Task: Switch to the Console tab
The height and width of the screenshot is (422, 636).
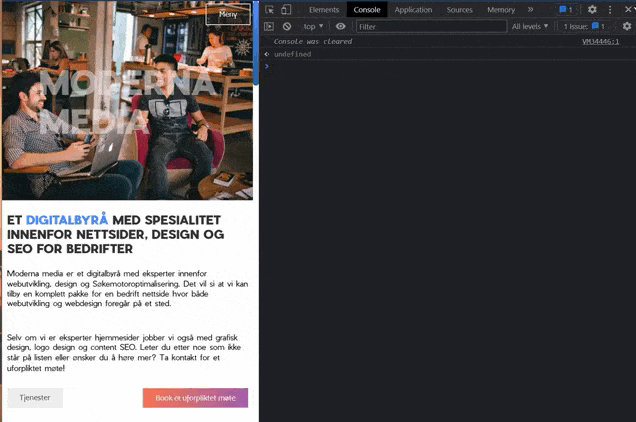Action: [367, 10]
